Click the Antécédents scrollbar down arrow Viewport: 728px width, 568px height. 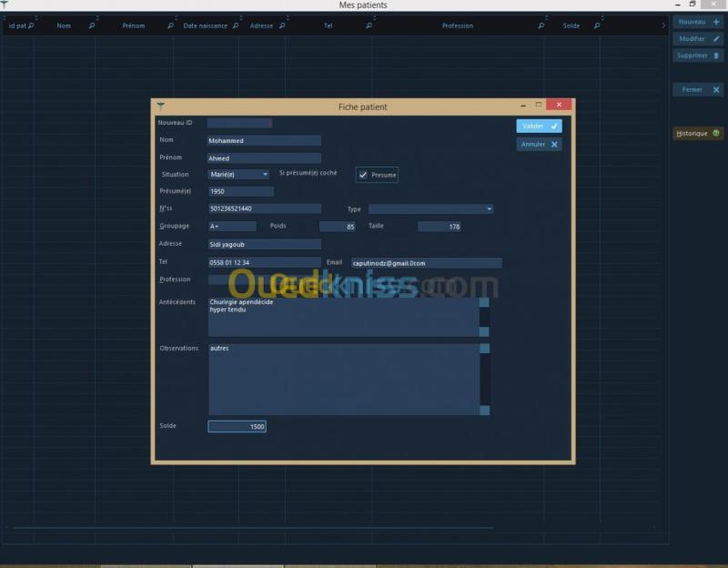tap(484, 331)
